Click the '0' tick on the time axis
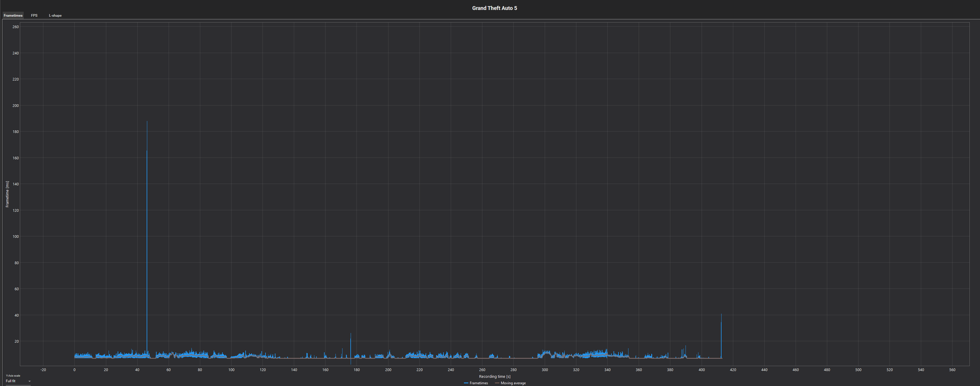The width and height of the screenshot is (980, 386). click(74, 370)
